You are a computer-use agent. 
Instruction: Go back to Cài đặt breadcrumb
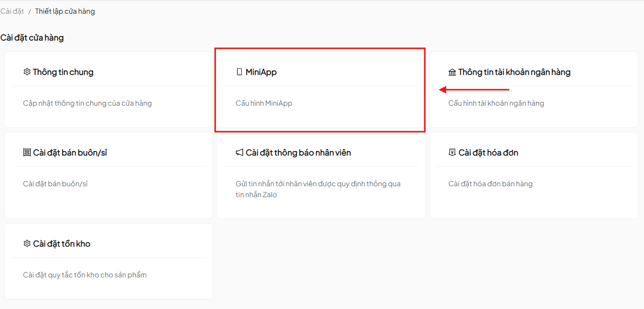pyautogui.click(x=12, y=11)
